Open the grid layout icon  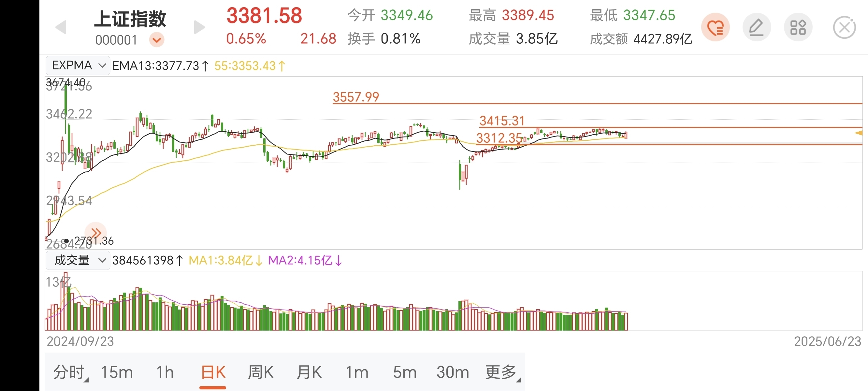[798, 27]
